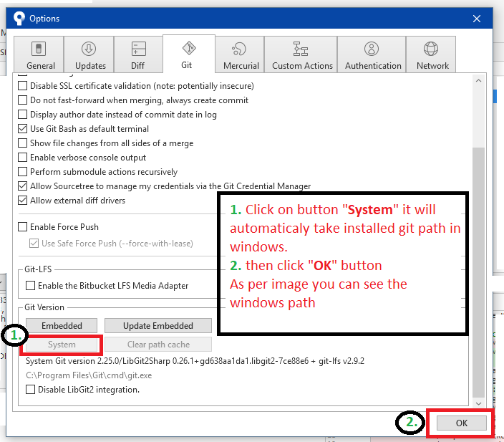Switch to the Authentication tab
The height and width of the screenshot is (442, 504).
[x=372, y=54]
